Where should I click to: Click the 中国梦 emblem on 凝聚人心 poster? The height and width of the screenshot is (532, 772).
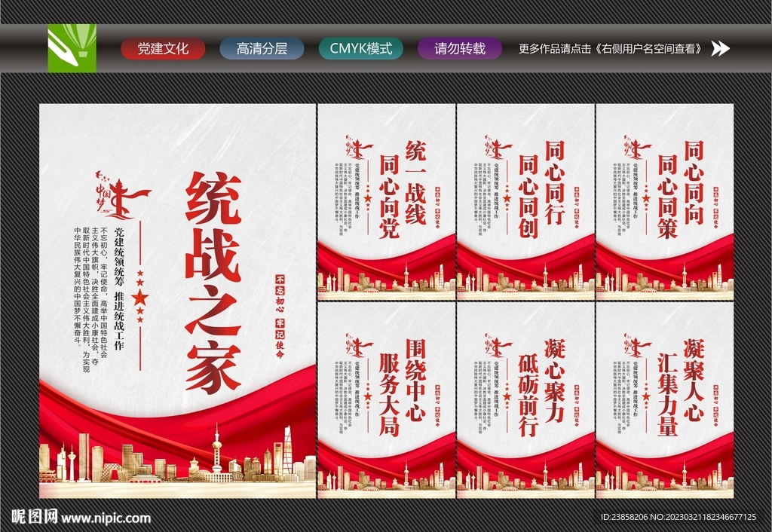tap(638, 345)
